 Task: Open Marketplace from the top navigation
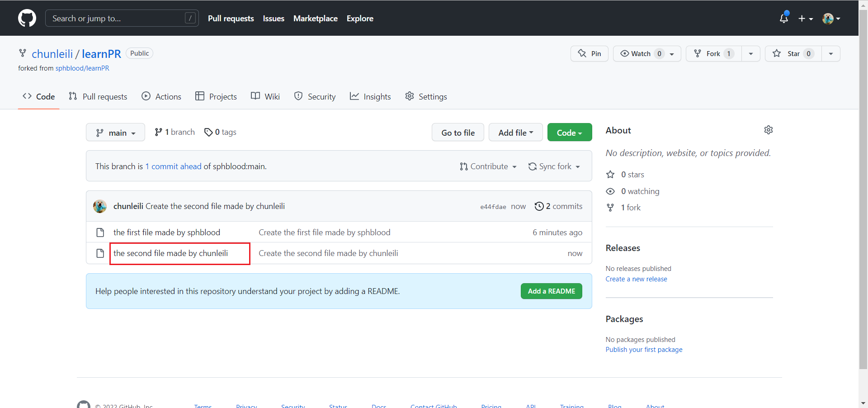coord(316,18)
